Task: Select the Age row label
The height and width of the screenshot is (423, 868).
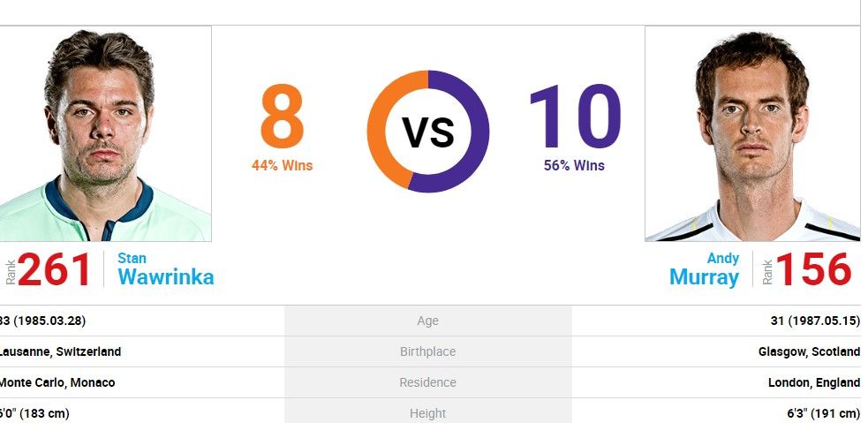Action: click(428, 321)
